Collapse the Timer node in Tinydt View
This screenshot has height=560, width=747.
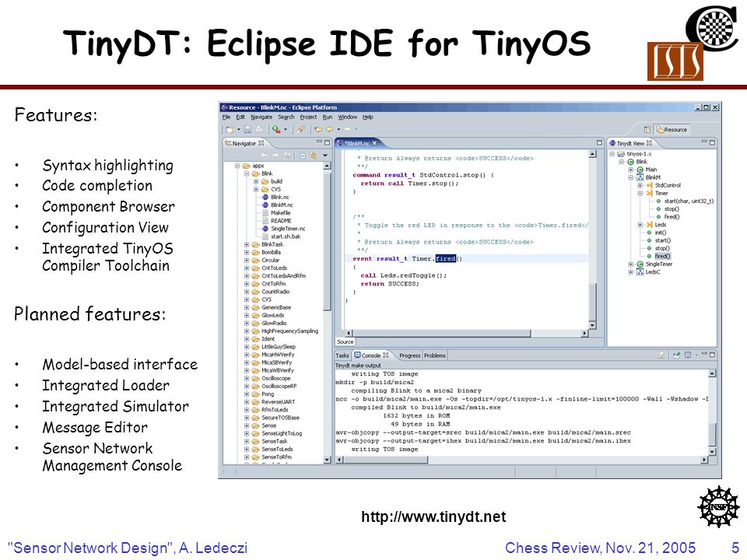(x=640, y=194)
